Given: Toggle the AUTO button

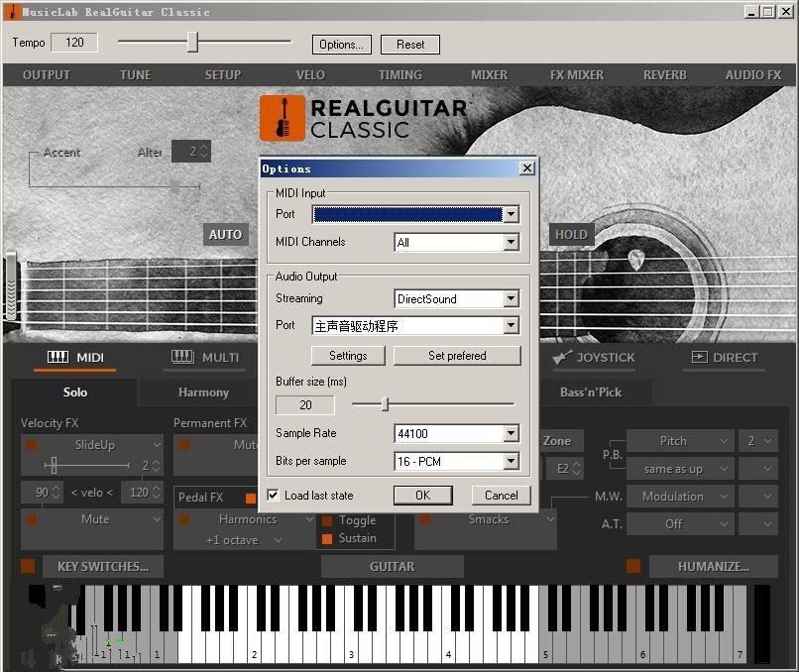Looking at the screenshot, I should (225, 234).
